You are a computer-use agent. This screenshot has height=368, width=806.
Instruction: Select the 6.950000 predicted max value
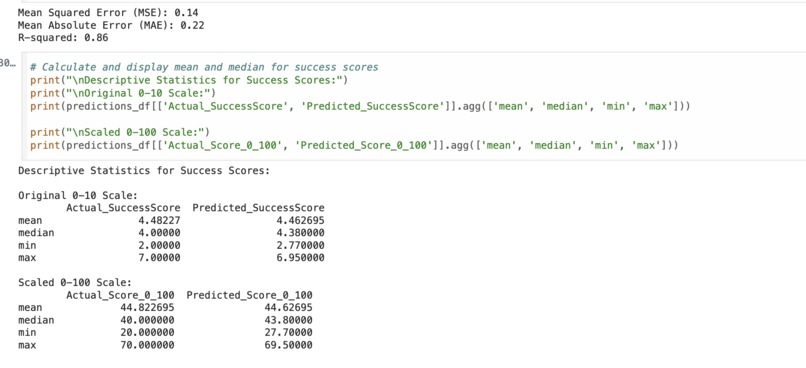click(301, 257)
